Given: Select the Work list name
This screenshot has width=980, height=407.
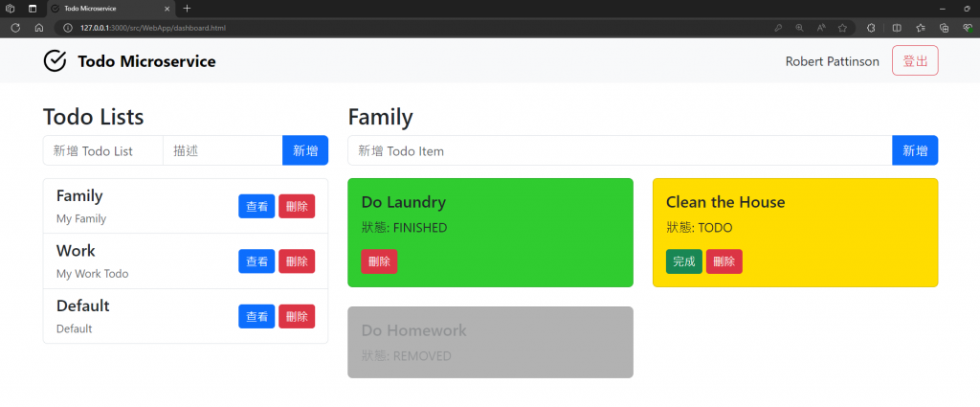Looking at the screenshot, I should [76, 251].
